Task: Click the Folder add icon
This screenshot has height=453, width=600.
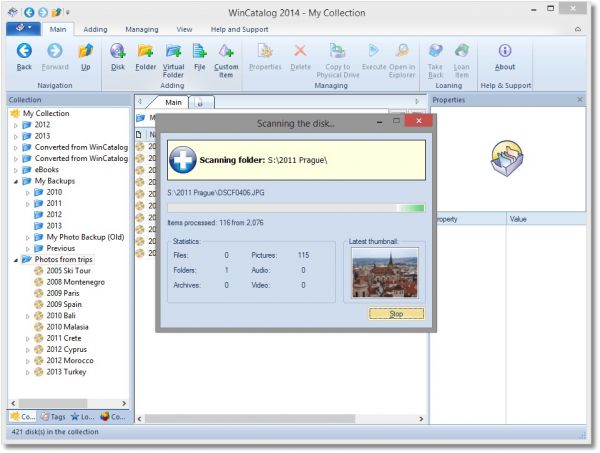Action: (x=145, y=52)
